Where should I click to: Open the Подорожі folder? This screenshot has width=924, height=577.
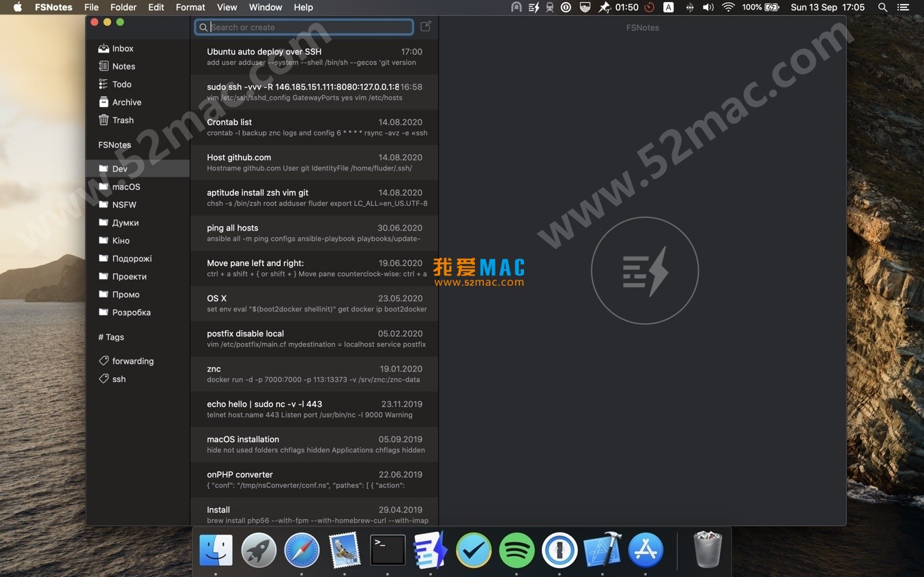tap(137, 258)
